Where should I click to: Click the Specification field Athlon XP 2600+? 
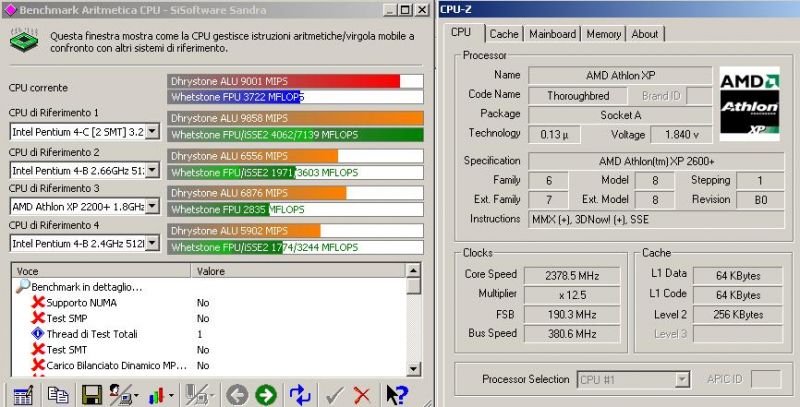tap(656, 161)
